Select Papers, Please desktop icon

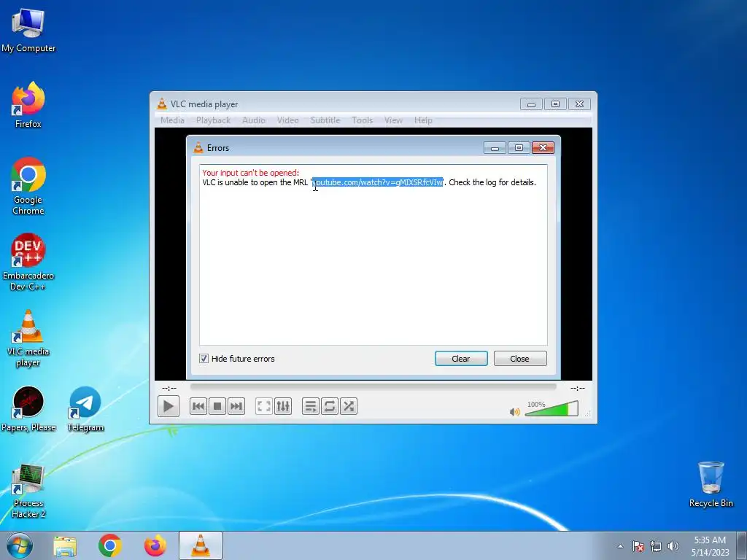click(x=28, y=408)
